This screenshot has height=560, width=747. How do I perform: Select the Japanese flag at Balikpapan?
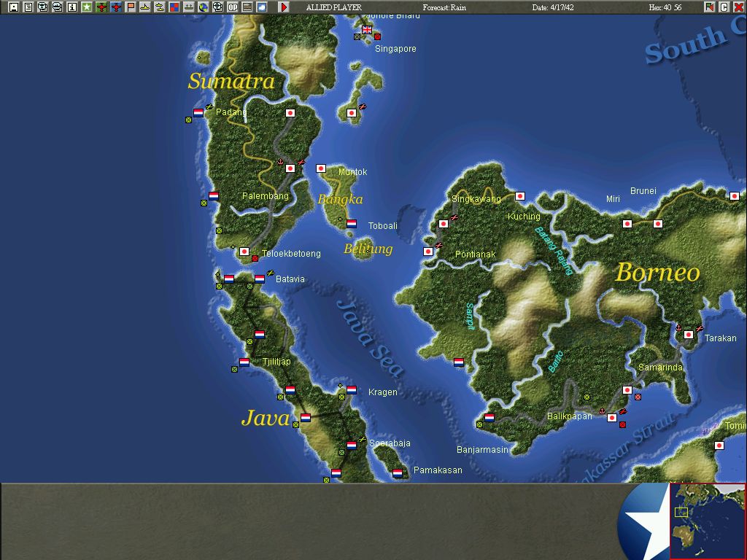point(612,418)
